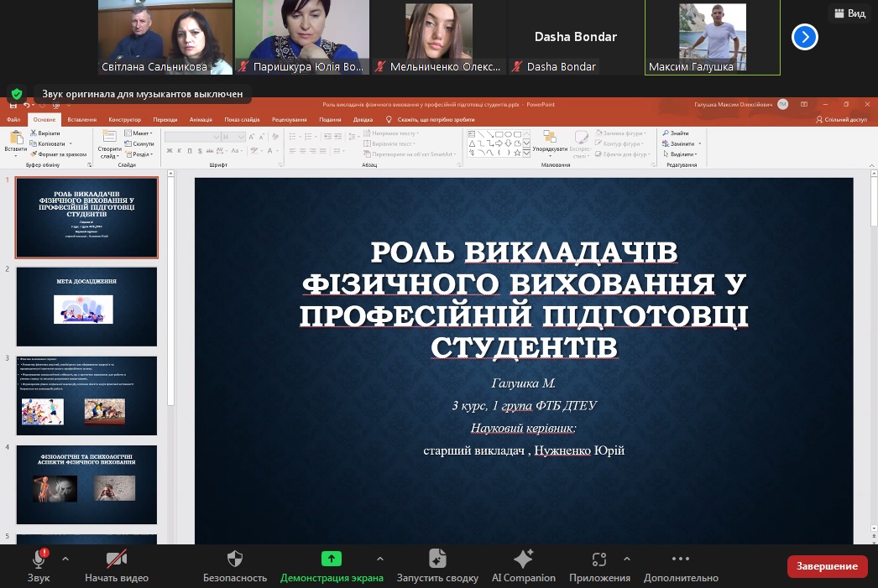This screenshot has height=588, width=878.
Task: Click the green encryption shield icon
Action: click(16, 94)
